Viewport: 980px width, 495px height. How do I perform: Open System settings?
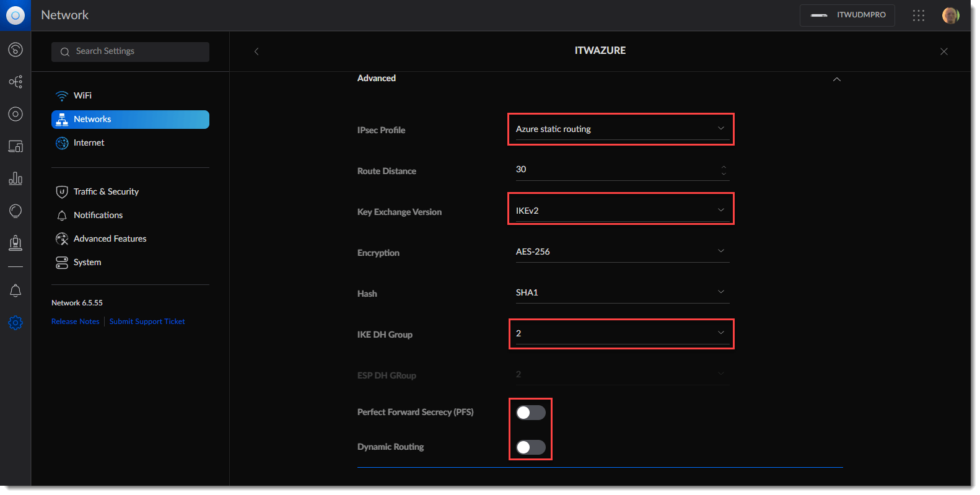click(130, 263)
